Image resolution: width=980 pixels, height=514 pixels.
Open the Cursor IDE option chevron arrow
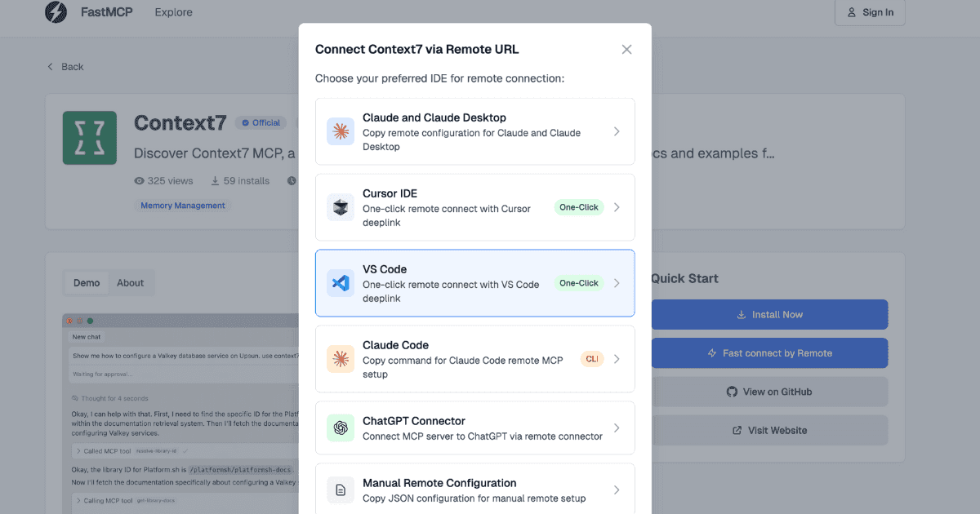(617, 207)
